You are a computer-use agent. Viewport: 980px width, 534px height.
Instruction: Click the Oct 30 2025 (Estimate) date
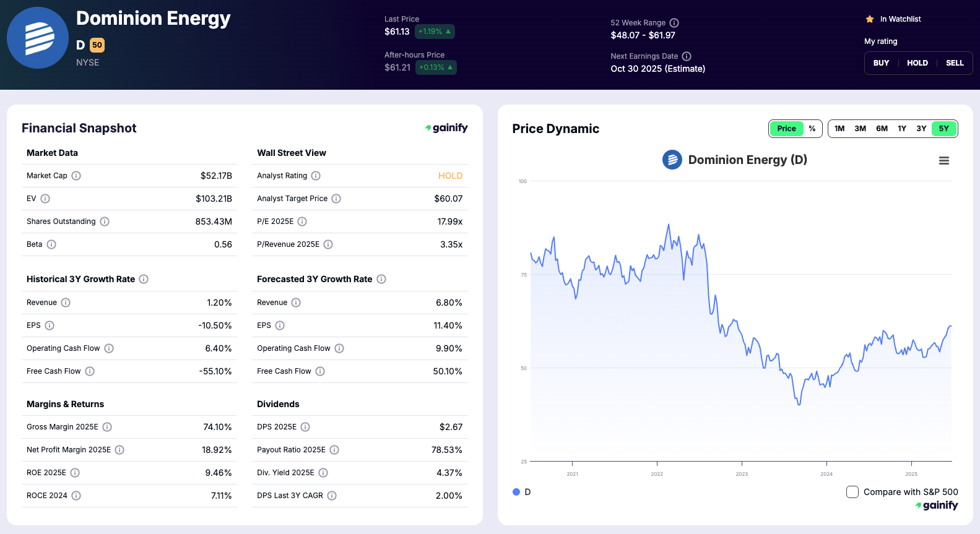(x=658, y=69)
